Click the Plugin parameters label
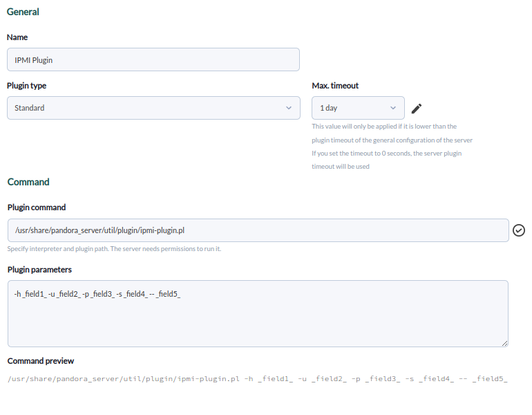 tap(39, 270)
